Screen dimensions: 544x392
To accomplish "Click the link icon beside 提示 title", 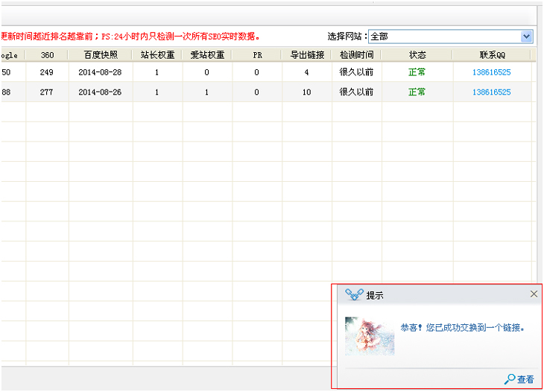I will coord(354,295).
